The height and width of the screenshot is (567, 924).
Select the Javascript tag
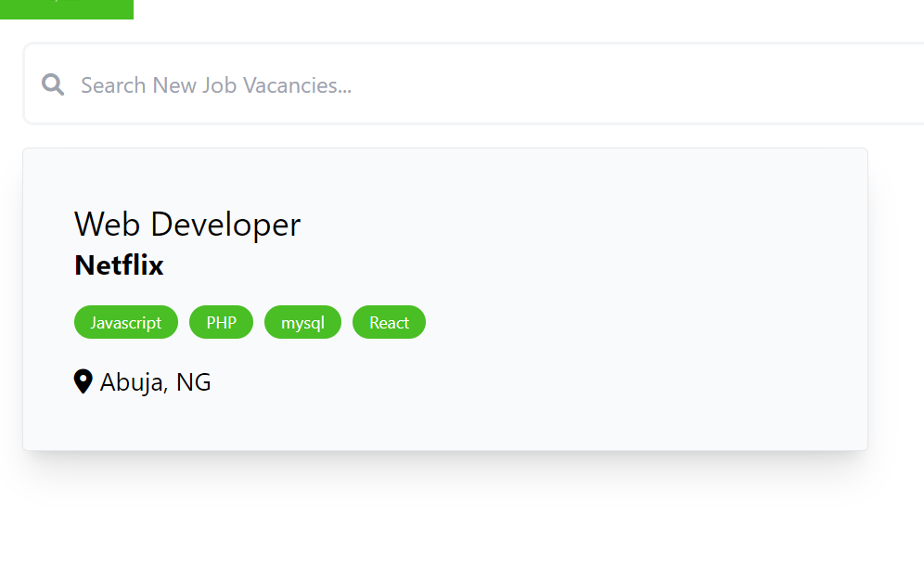pyautogui.click(x=126, y=322)
